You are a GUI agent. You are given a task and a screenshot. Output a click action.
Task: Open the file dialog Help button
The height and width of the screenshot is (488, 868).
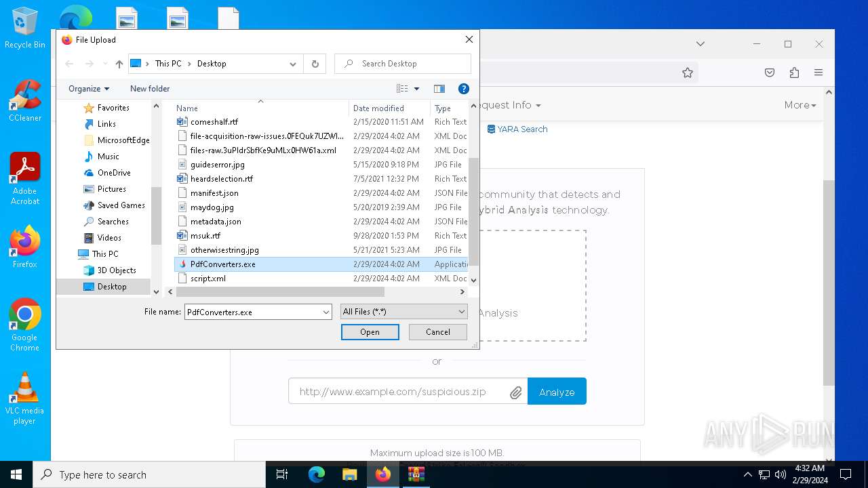[464, 89]
